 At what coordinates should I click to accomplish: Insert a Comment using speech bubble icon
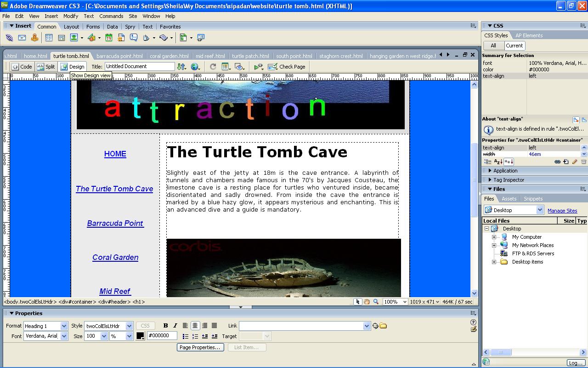(134, 38)
